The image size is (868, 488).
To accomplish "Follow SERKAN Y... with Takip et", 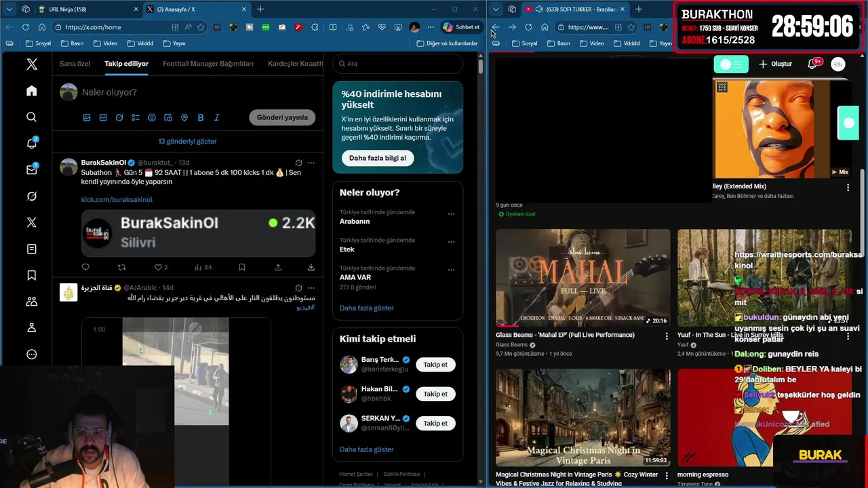I will pyautogui.click(x=435, y=423).
